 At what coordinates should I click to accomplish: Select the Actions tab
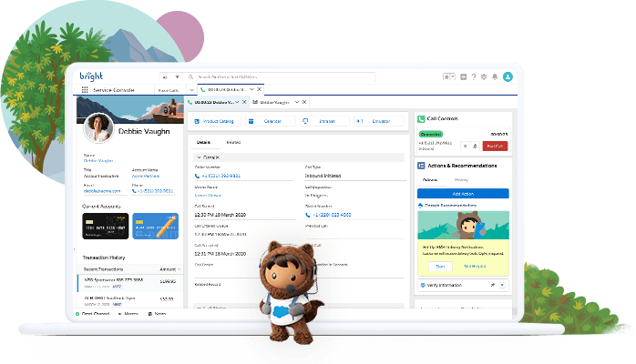(430, 180)
